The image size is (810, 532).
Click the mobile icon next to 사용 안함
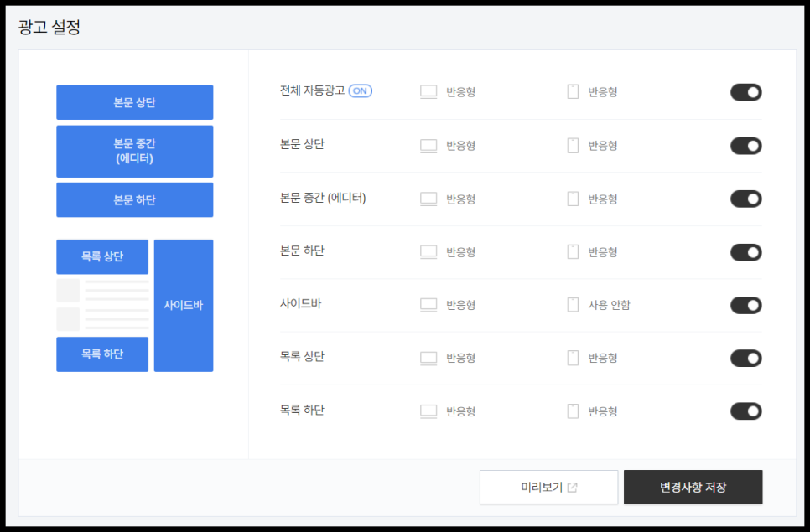click(x=573, y=305)
